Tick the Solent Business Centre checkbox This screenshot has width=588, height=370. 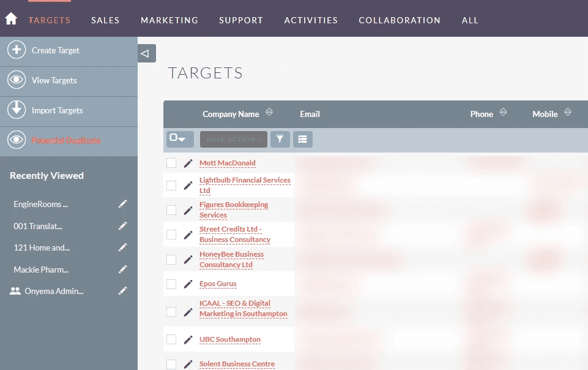pyautogui.click(x=171, y=364)
